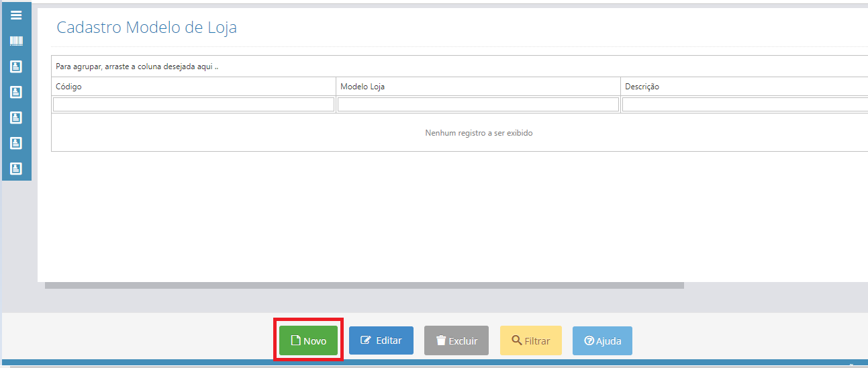Click the 'Nenhum registro a ser exibido' message
This screenshot has height=368, width=868.
point(479,133)
